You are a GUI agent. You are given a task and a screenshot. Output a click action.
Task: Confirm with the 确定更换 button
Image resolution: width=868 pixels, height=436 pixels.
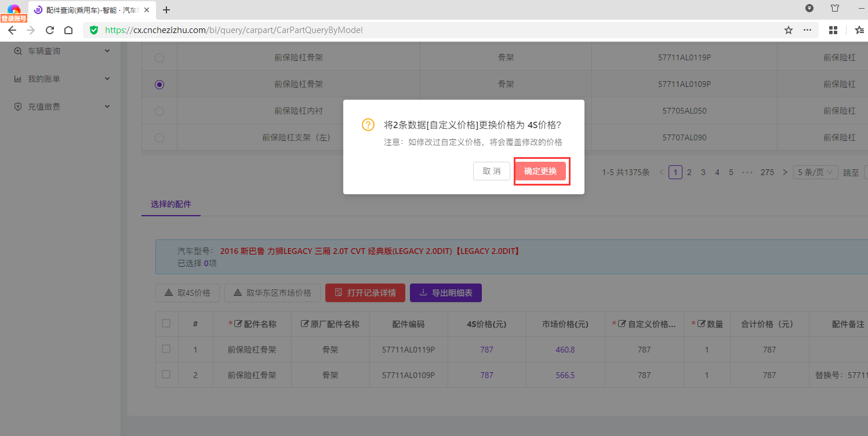click(540, 171)
